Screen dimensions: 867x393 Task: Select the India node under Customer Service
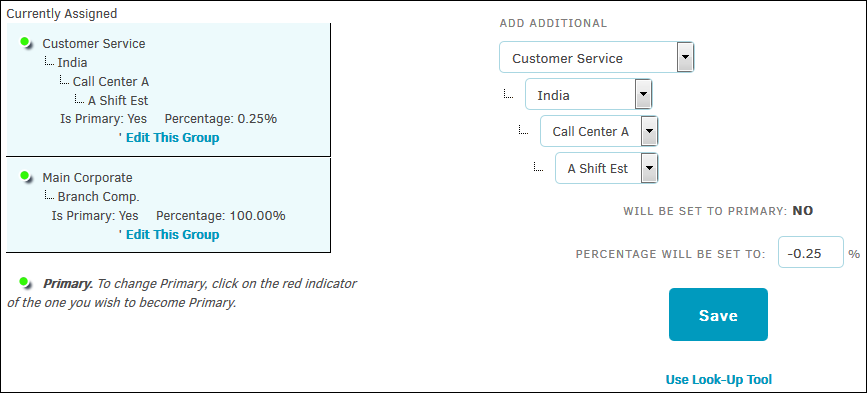[72, 62]
